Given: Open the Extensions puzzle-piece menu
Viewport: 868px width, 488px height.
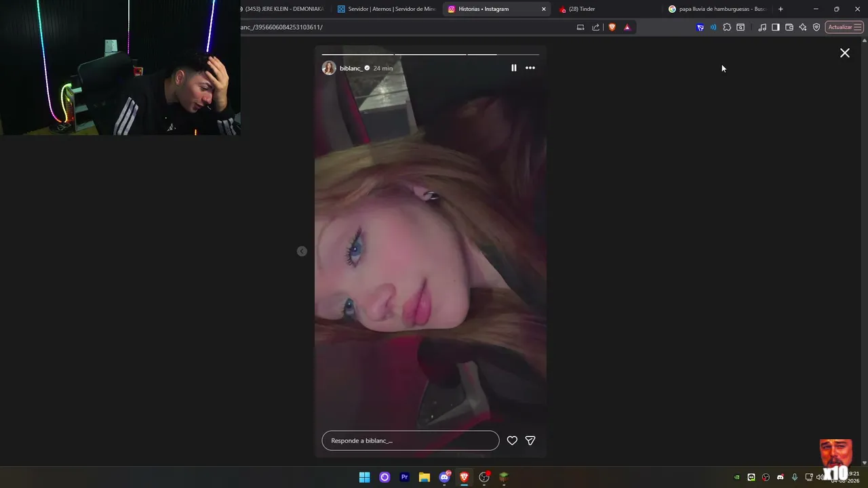Looking at the screenshot, I should click(x=727, y=27).
